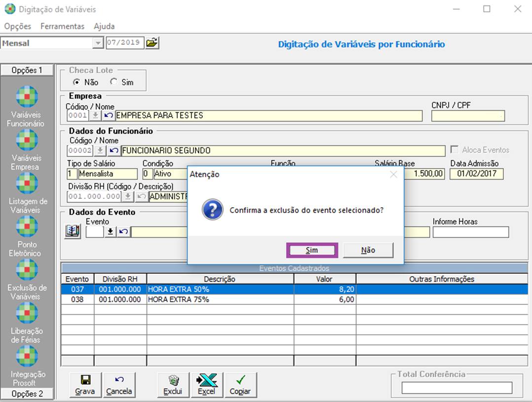Select Checa Lote Não radio
The width and height of the screenshot is (532, 402).
coord(76,82)
